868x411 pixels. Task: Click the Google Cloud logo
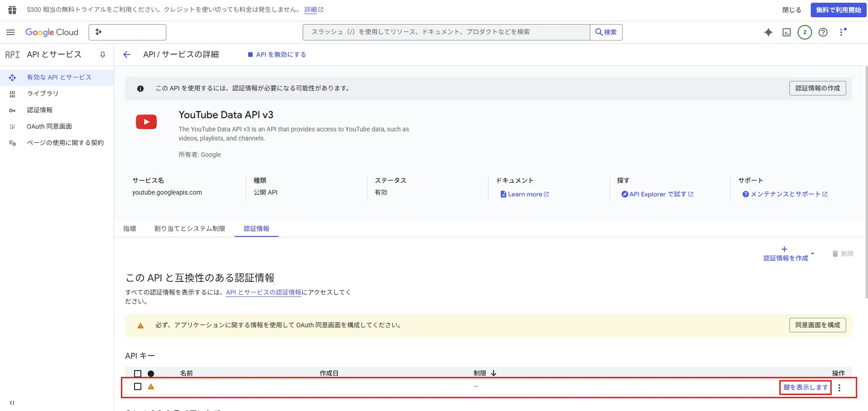pyautogui.click(x=52, y=32)
